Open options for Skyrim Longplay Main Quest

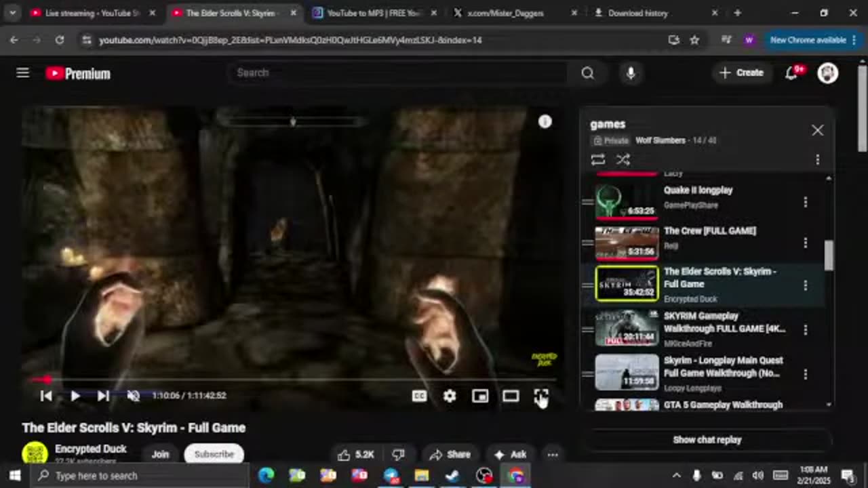click(x=806, y=373)
